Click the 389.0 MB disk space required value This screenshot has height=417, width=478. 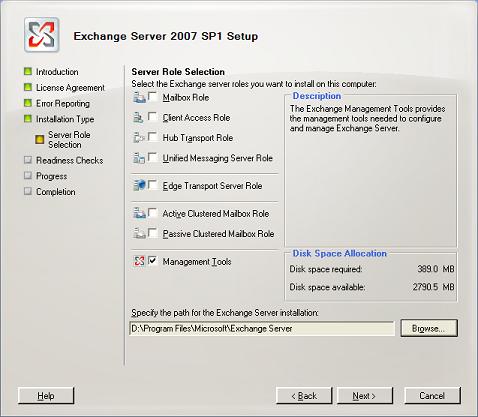436,269
